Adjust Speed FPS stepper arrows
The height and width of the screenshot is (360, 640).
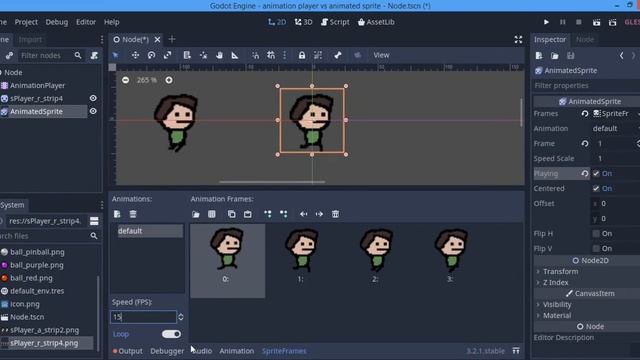coord(180,317)
